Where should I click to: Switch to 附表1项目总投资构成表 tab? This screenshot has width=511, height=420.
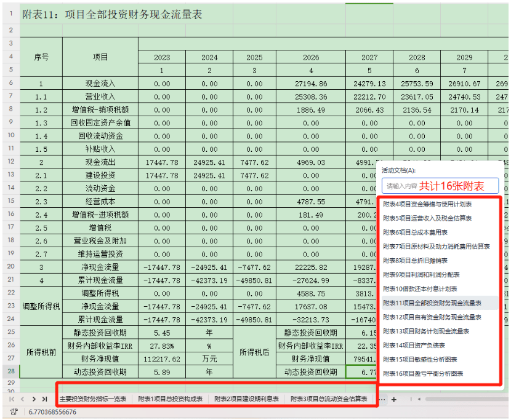point(170,399)
